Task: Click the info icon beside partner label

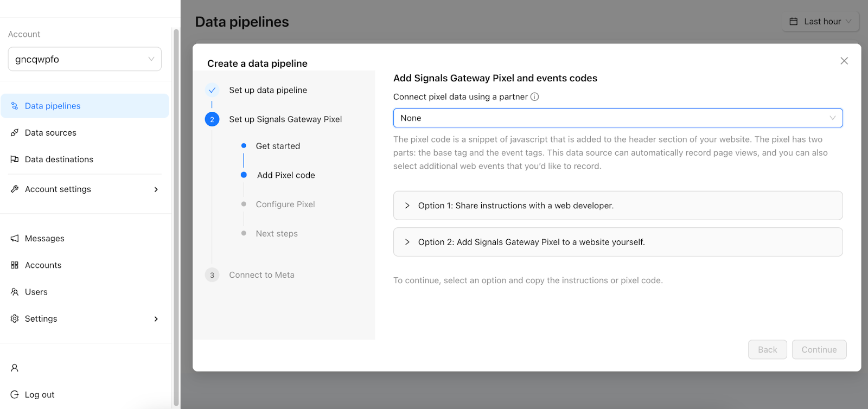Action: (534, 97)
